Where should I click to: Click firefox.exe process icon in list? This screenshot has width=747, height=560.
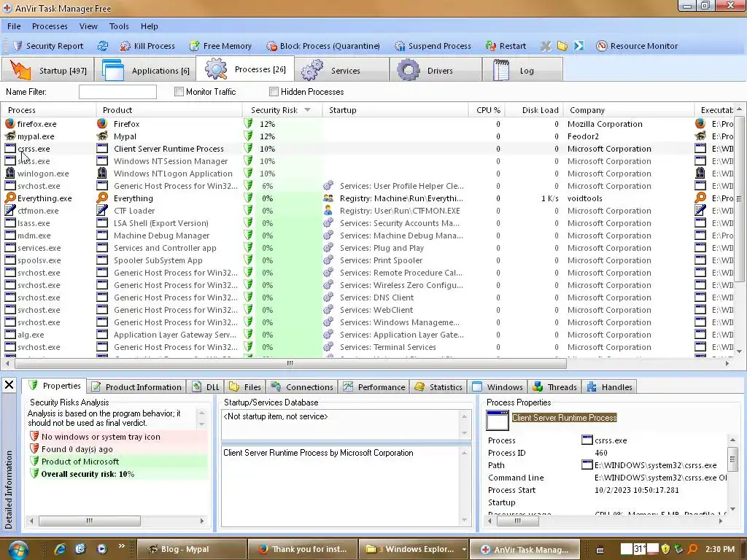(x=10, y=124)
